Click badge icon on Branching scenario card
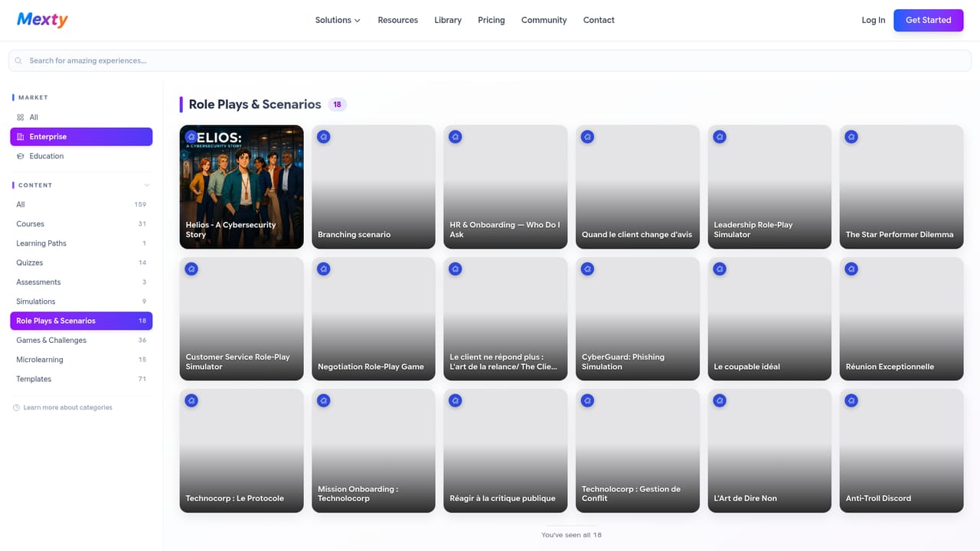This screenshot has width=980, height=551. pos(323,137)
